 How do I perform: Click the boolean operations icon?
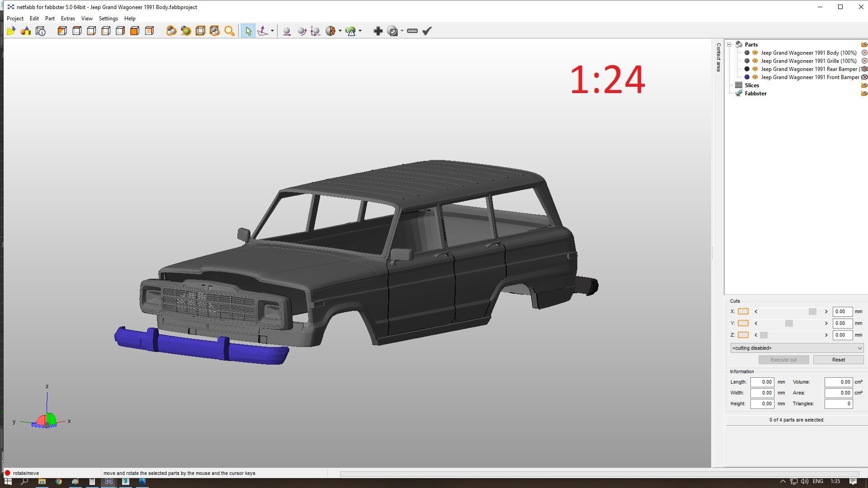[393, 31]
